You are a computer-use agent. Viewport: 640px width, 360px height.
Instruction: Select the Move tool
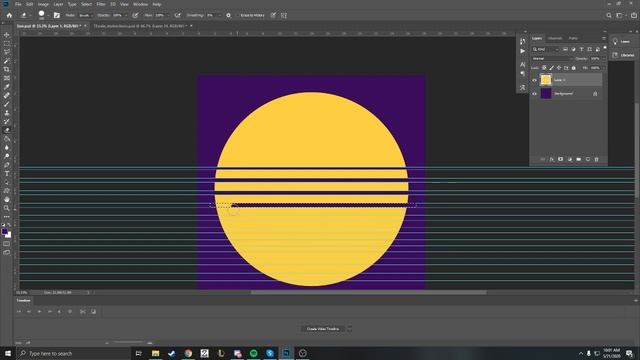7,35
